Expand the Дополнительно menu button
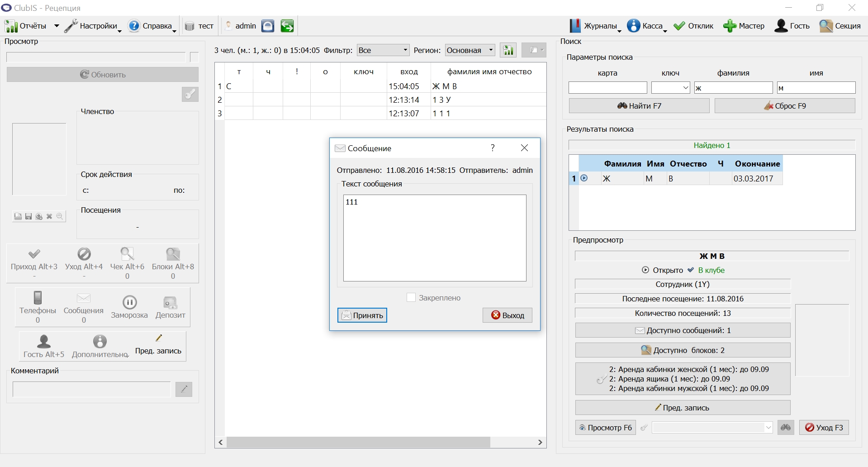Screen dimensions: 868x467 coord(100,347)
